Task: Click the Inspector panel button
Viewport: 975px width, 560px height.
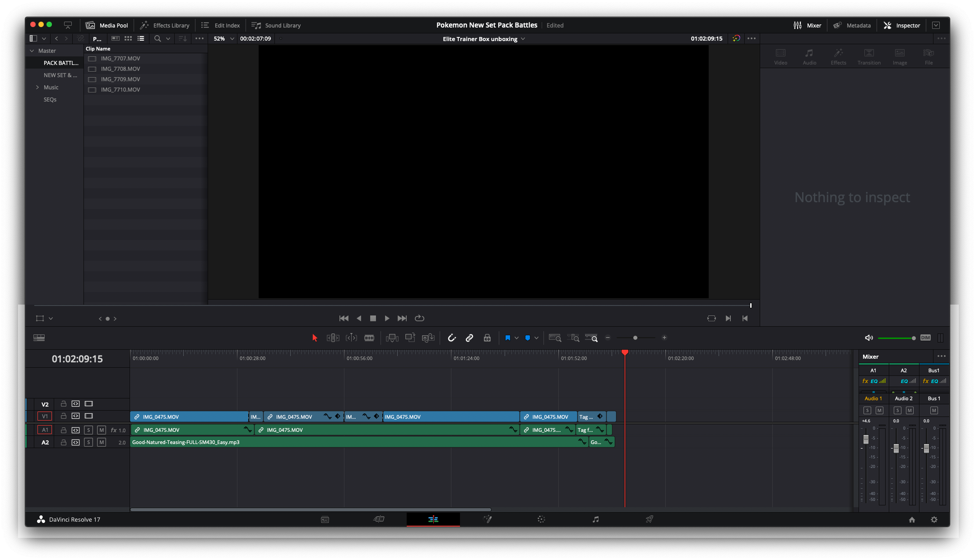Action: pos(903,25)
